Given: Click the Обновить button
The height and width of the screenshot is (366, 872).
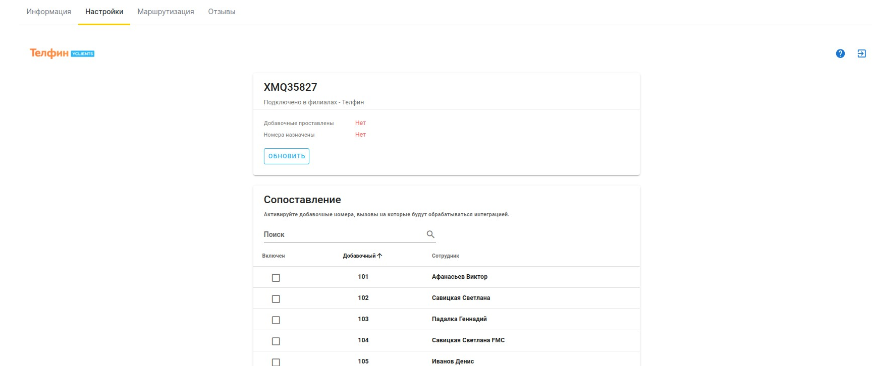Looking at the screenshot, I should click(x=286, y=156).
